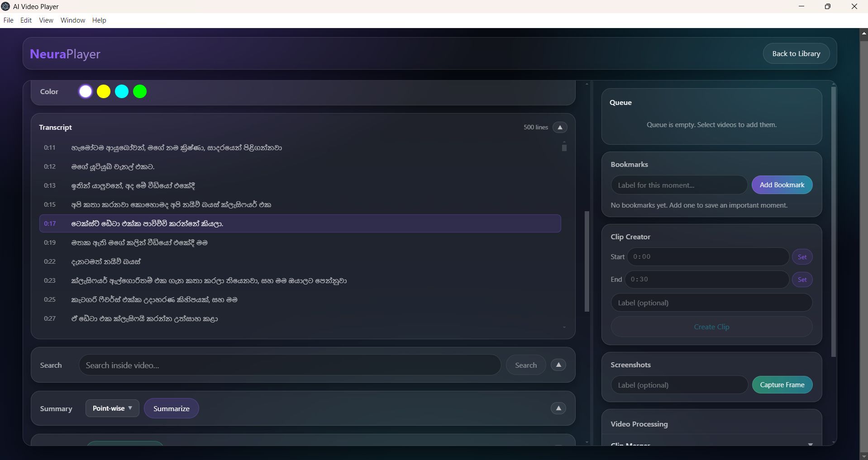868x460 pixels.
Task: Click the left panel vertical scrollbar thumb
Action: 587,261
